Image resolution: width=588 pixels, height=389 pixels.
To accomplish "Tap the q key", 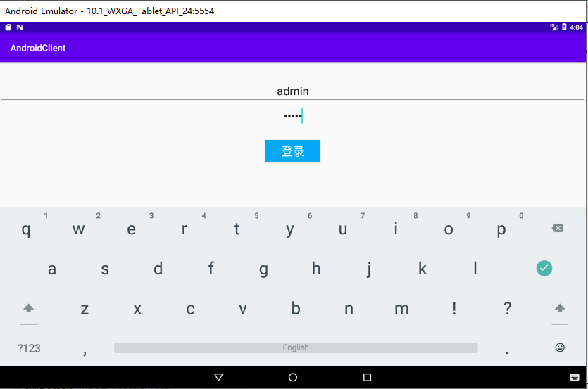I will (x=26, y=229).
